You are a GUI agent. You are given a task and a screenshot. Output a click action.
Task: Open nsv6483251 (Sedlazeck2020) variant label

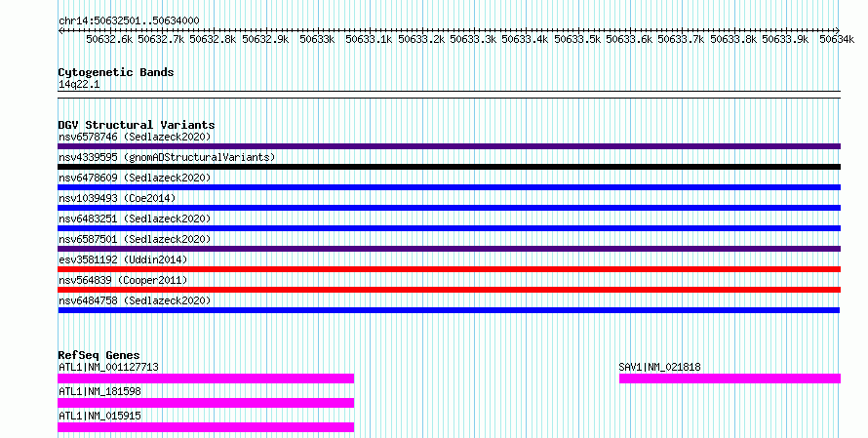[135, 219]
